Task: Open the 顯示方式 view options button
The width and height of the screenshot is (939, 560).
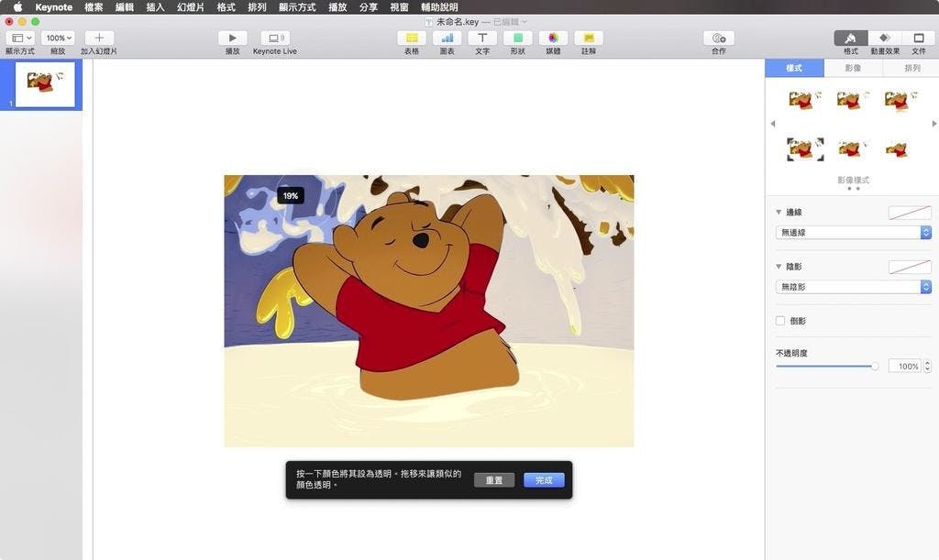Action: click(20, 38)
